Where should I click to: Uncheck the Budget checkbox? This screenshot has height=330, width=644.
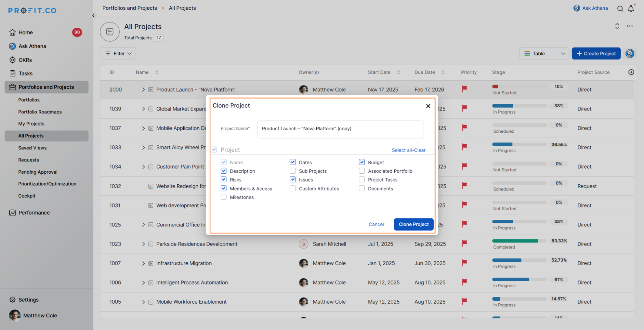(x=362, y=162)
